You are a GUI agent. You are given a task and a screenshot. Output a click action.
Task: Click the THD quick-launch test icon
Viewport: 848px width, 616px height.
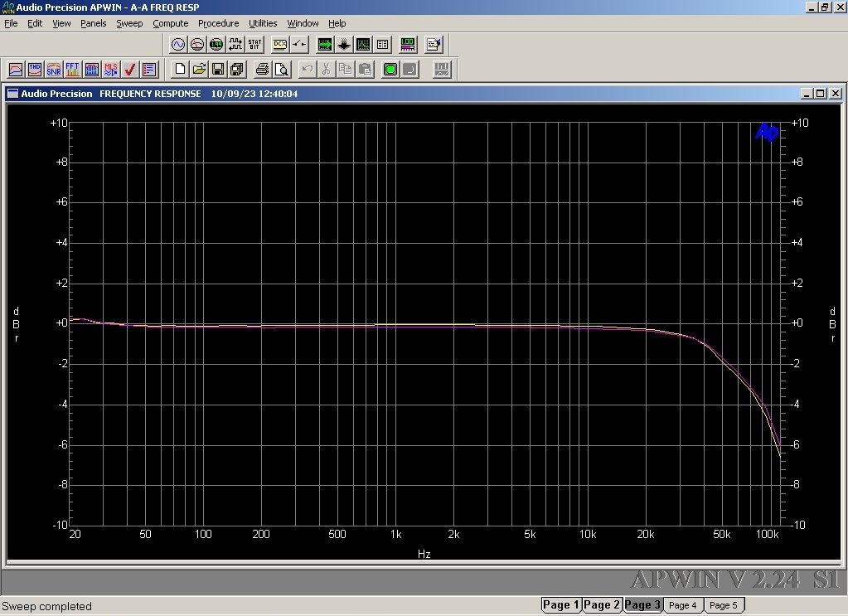(x=35, y=70)
